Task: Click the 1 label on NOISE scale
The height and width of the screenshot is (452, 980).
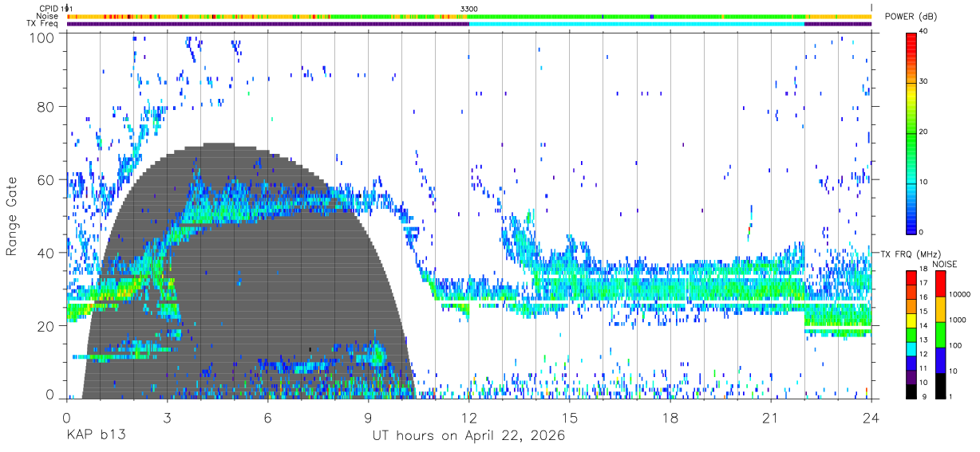Action: 952,396
